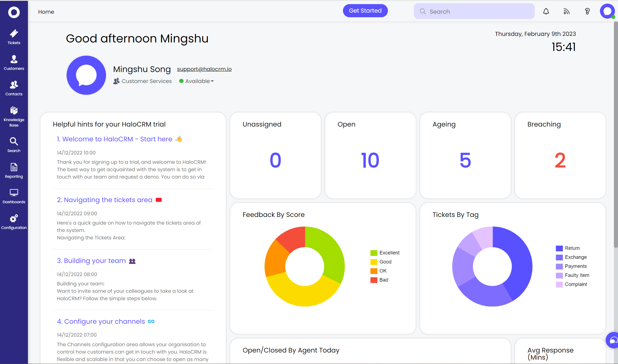Open the Tickets sidebar icon

pyautogui.click(x=14, y=37)
